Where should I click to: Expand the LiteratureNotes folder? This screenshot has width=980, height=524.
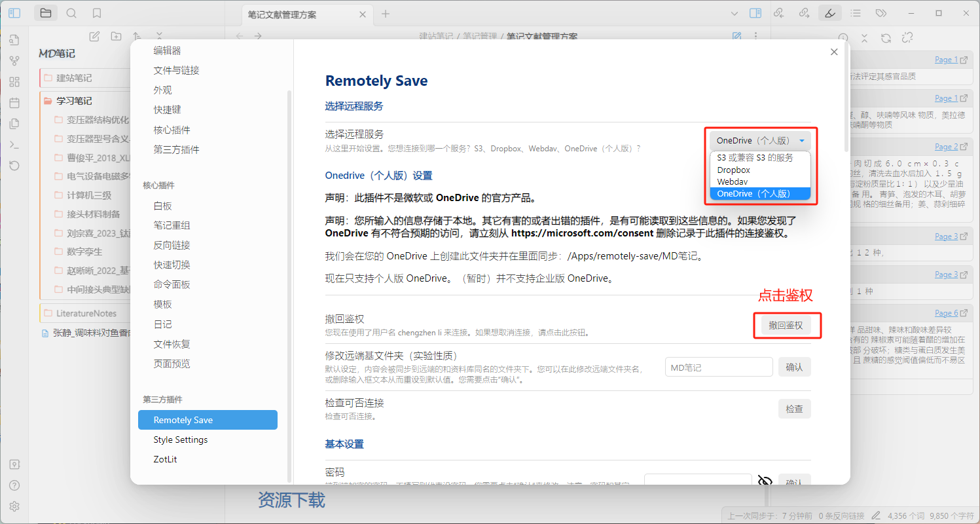(x=87, y=313)
